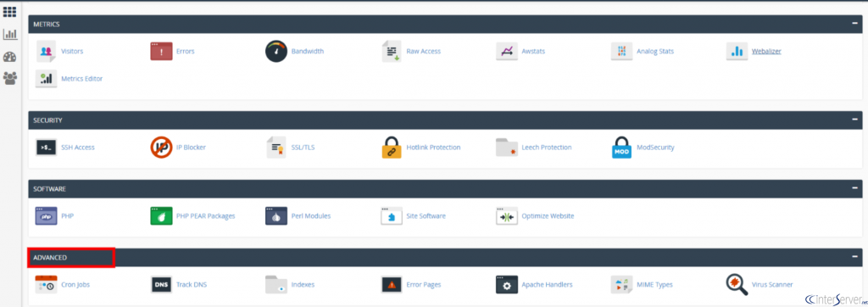Open the Virus Scanner link
The image size is (868, 307).
tap(772, 284)
